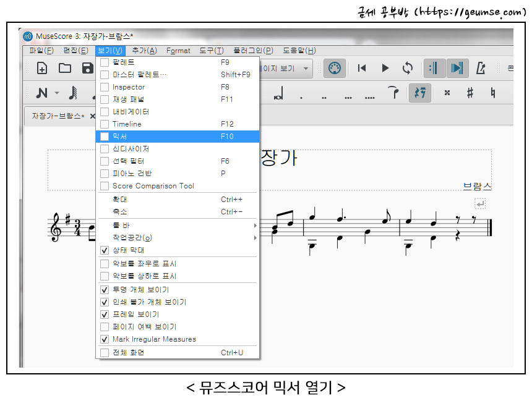Select the line break marker in the score

point(480,204)
